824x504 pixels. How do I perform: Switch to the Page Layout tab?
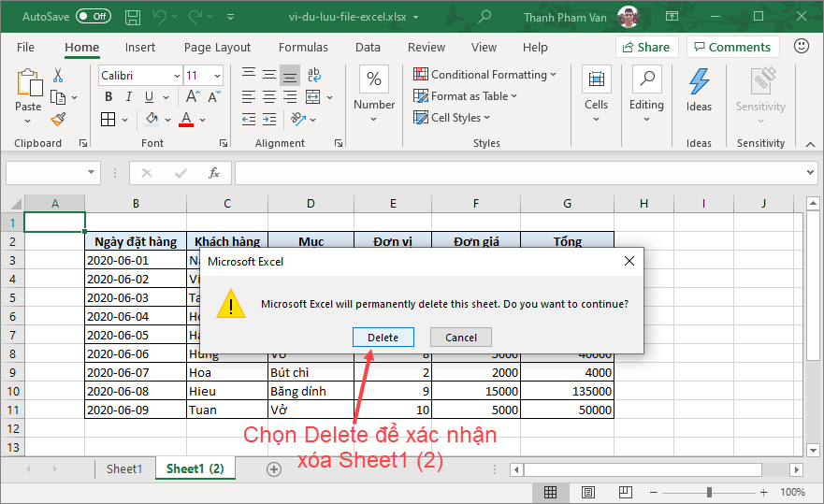217,48
